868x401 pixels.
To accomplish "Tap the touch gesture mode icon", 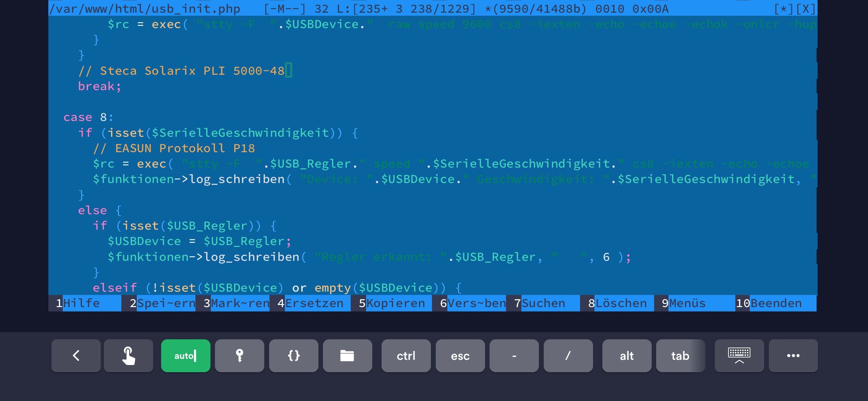I will 129,356.
